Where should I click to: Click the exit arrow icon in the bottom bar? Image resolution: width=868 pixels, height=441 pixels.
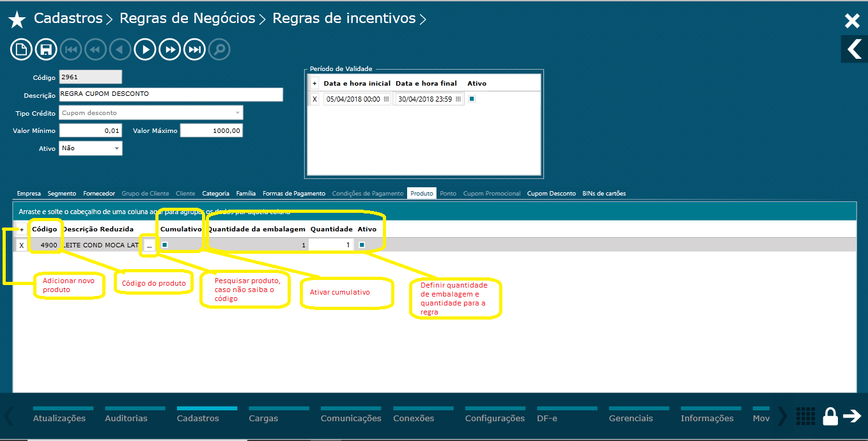[853, 416]
